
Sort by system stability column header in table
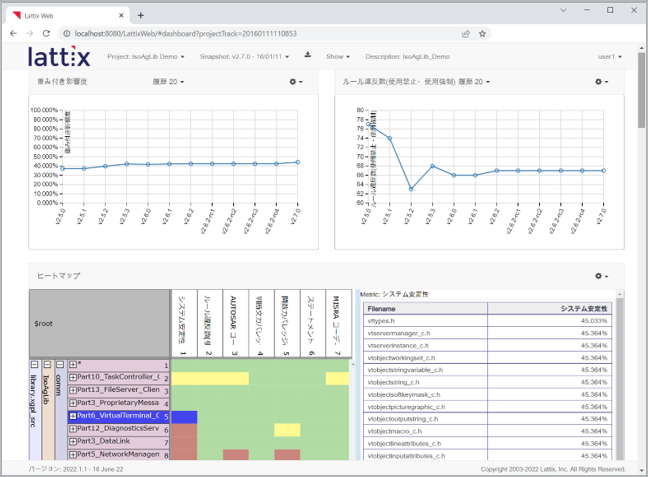(549, 309)
